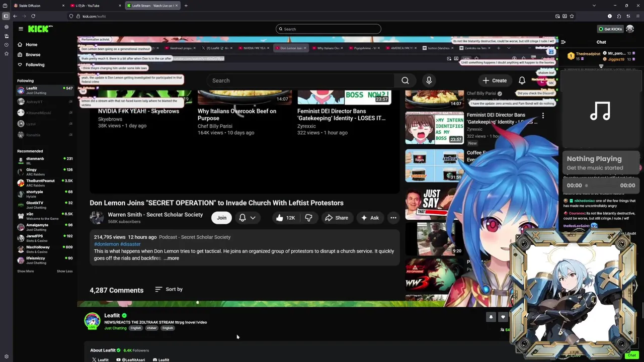Focus the Kick search box

click(x=328, y=29)
